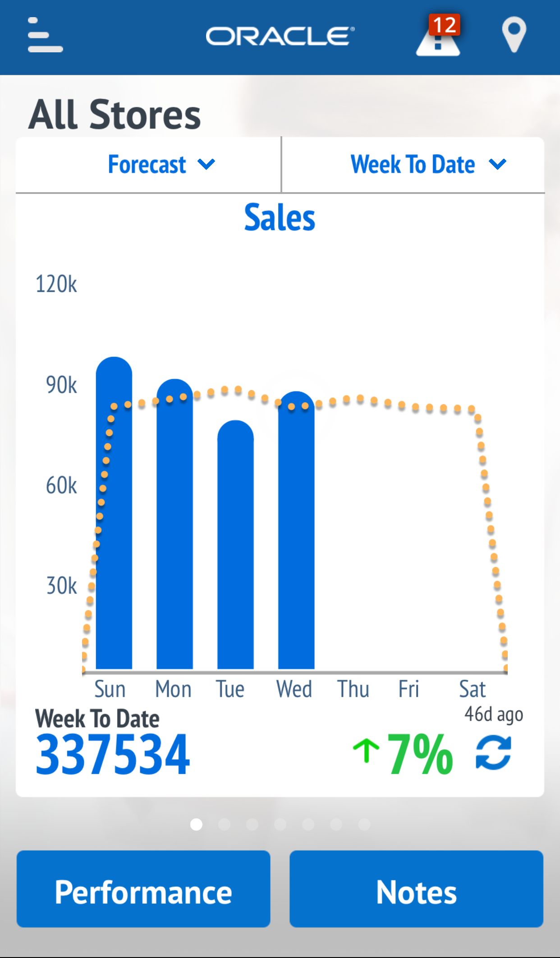The height and width of the screenshot is (958, 560).
Task: Tap the Mon axis label
Action: [174, 689]
